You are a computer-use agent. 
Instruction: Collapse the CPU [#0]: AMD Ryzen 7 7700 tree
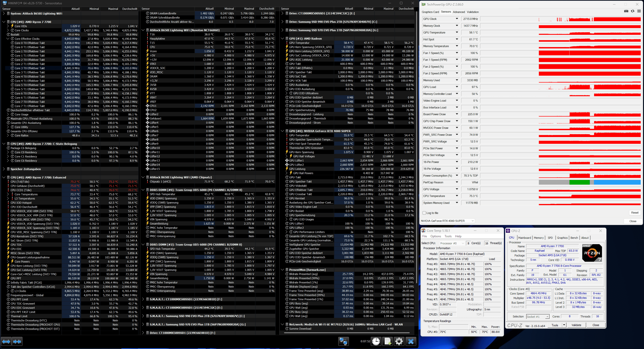coord(4,22)
